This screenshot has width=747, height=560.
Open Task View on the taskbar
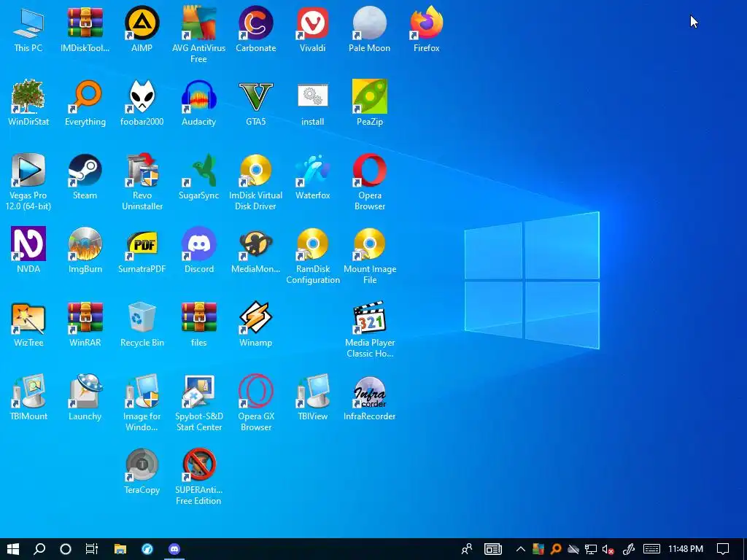91,549
